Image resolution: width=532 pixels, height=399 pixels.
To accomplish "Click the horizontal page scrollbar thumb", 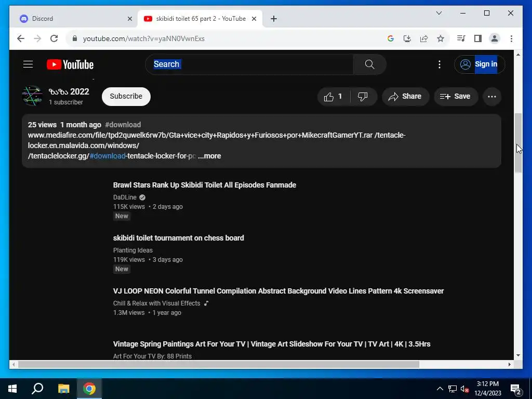I will point(219,364).
